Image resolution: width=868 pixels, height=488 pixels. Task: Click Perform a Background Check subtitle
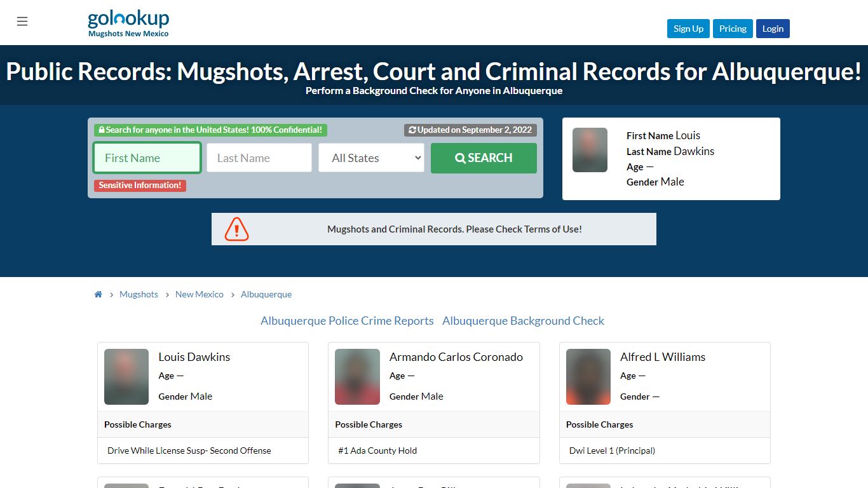pos(434,91)
